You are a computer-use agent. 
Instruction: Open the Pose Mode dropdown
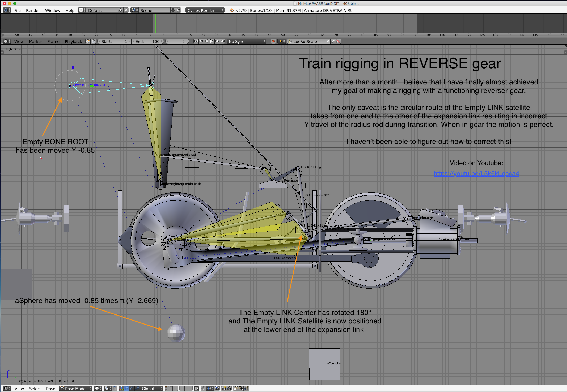(75, 389)
